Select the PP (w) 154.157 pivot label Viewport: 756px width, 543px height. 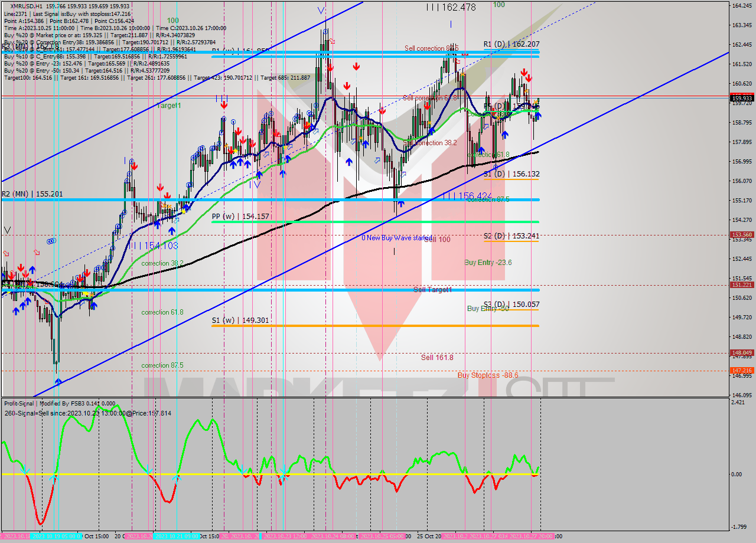pyautogui.click(x=240, y=217)
